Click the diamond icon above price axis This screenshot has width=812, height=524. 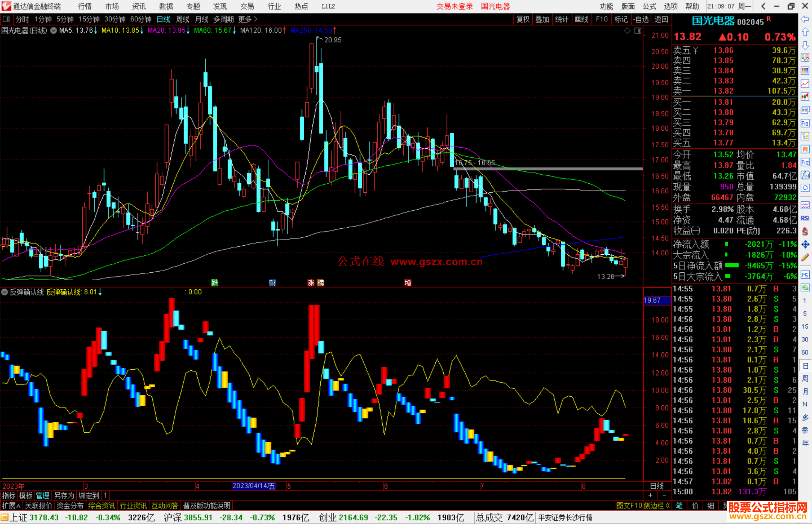627,31
